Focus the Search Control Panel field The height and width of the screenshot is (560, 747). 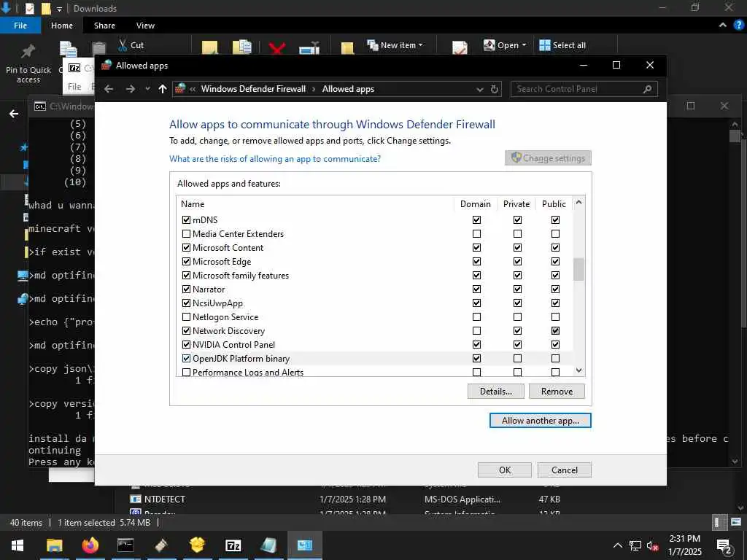pyautogui.click(x=584, y=89)
